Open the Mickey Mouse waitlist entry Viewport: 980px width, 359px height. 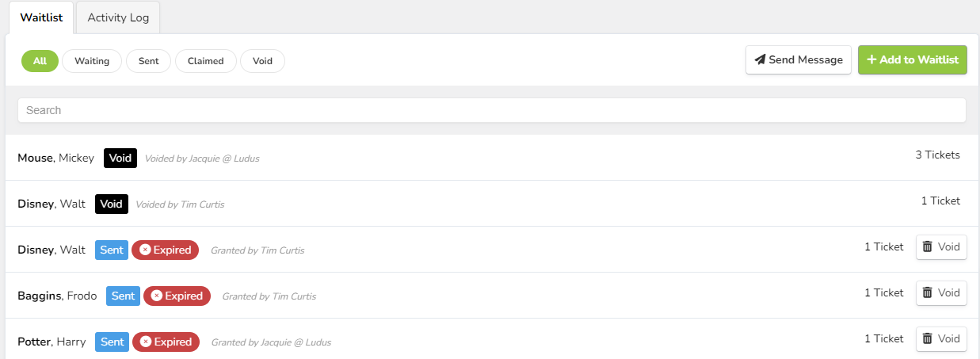pos(55,158)
